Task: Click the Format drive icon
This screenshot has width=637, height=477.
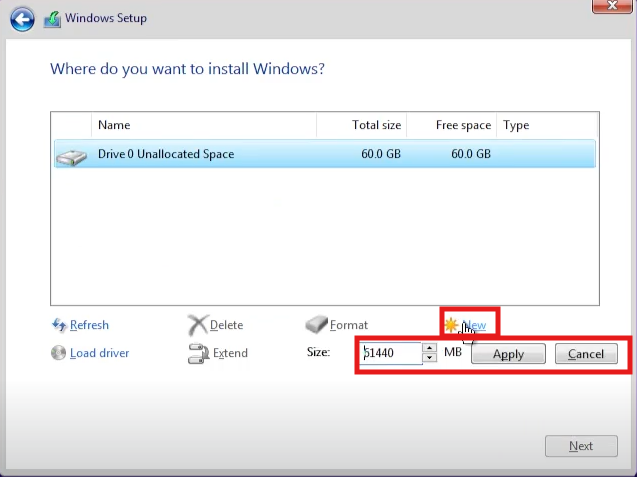Action: 316,325
